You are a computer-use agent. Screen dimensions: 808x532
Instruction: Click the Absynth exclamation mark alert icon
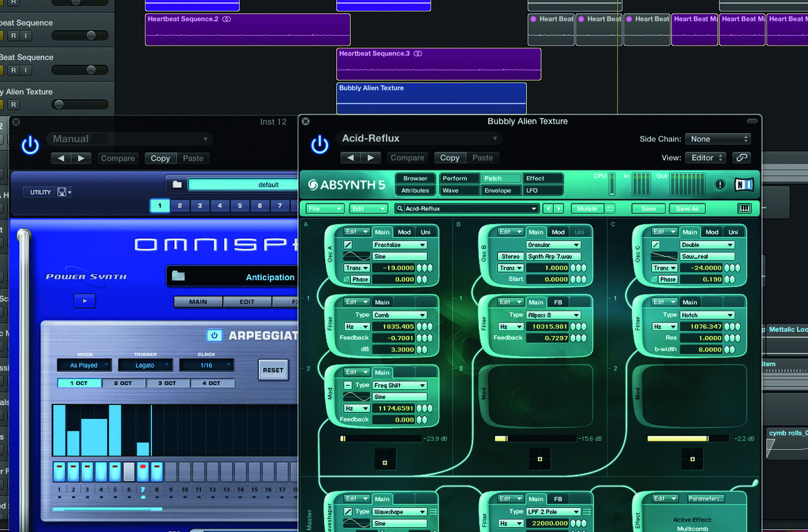click(x=720, y=184)
